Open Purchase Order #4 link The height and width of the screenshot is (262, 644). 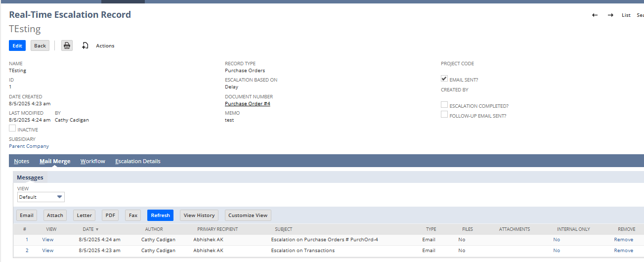pyautogui.click(x=247, y=104)
